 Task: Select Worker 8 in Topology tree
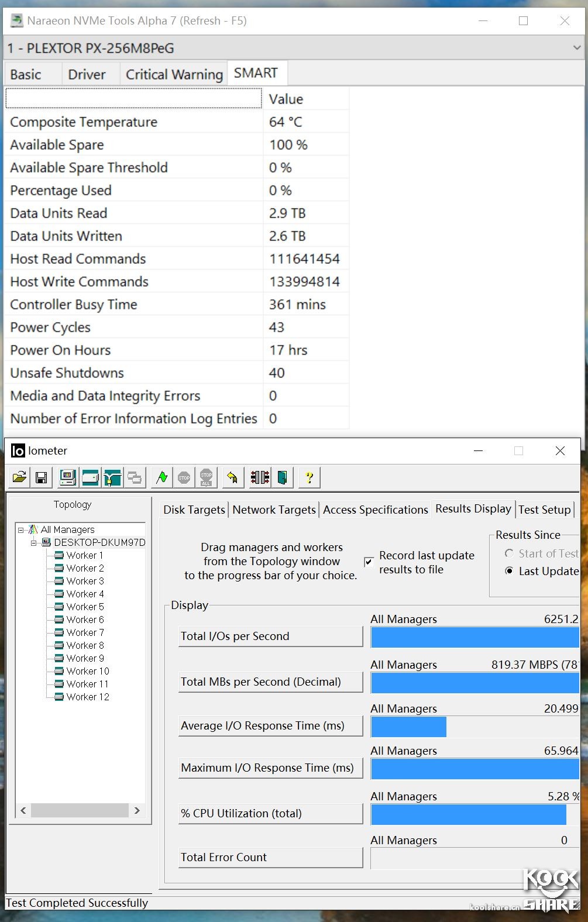click(85, 645)
